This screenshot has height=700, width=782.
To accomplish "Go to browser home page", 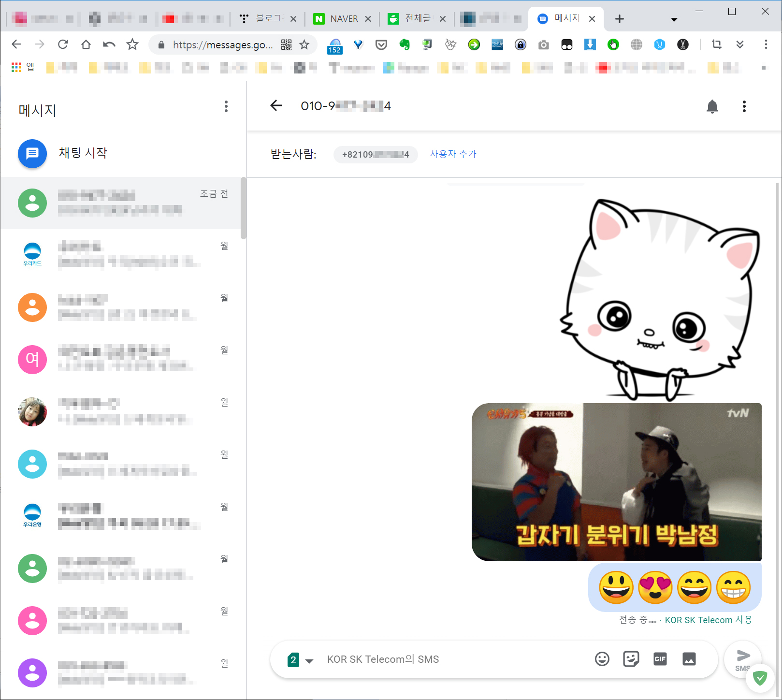I will pos(86,44).
